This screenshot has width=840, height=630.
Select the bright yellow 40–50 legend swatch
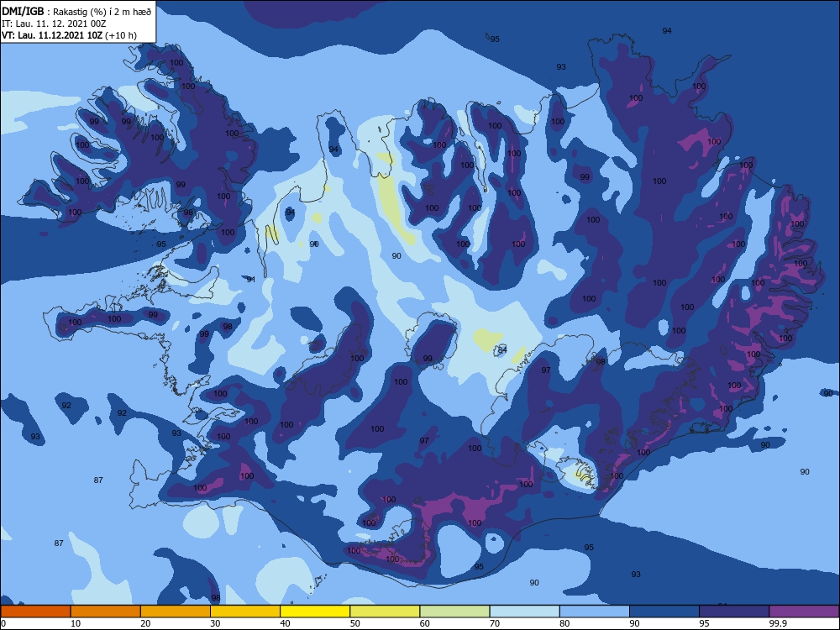315,612
